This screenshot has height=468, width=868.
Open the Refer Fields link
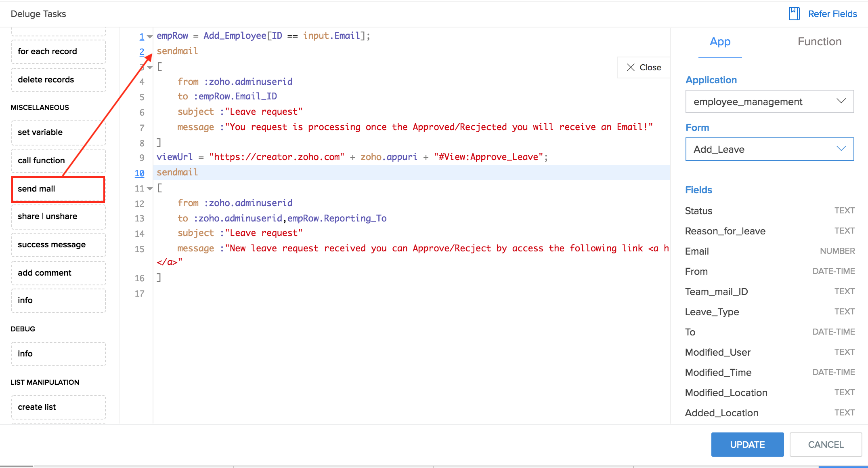click(832, 14)
